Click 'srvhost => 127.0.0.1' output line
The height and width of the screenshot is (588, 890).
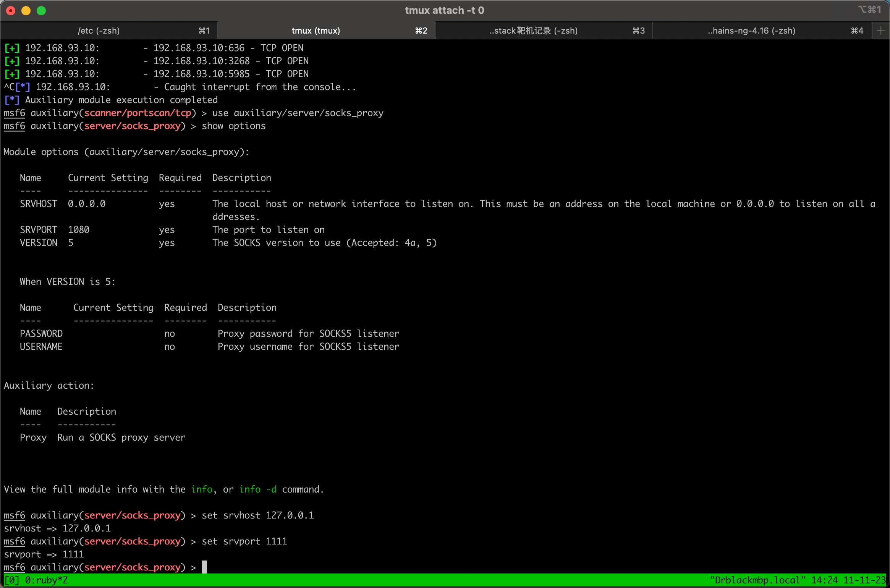coord(57,528)
